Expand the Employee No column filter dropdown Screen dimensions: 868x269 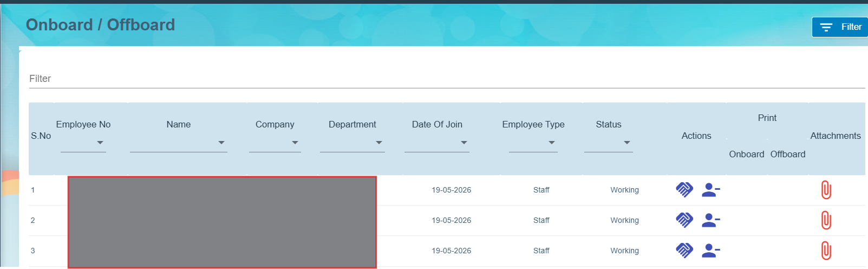coord(83,143)
